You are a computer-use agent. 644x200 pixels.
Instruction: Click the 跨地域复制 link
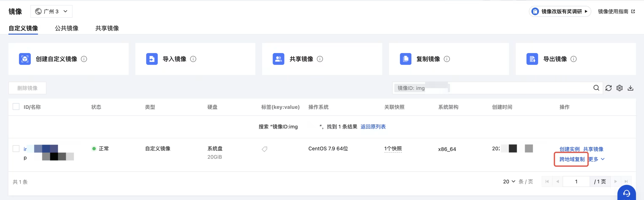pos(572,159)
